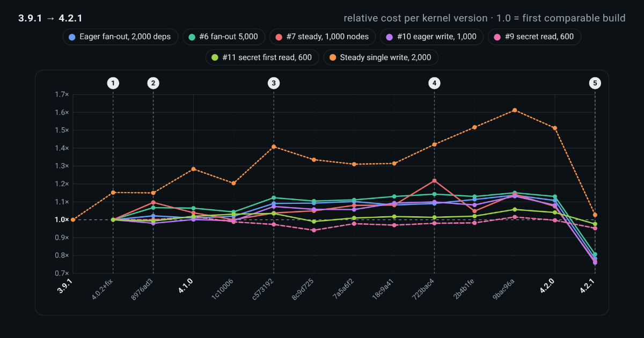Select annotation marker 2 above 8976ad3
Image resolution: width=644 pixels, height=338 pixels.
(153, 83)
